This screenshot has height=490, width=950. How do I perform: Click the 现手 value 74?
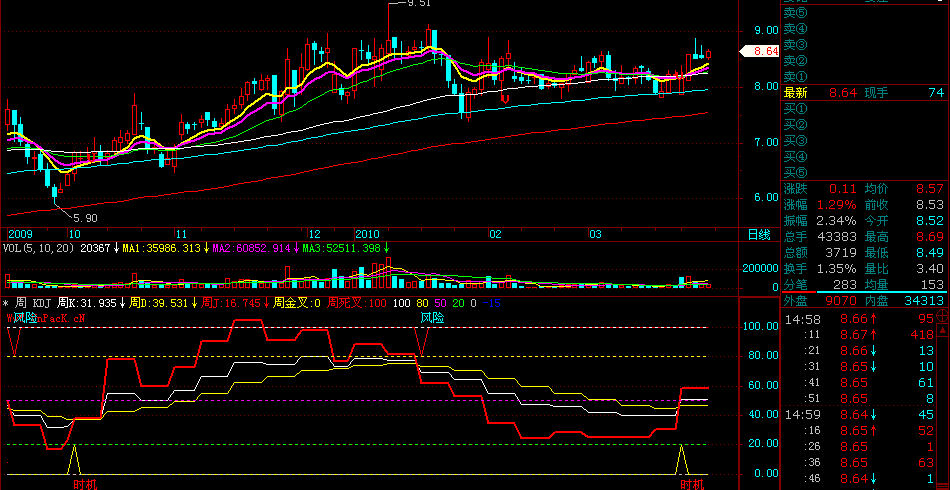coord(936,93)
